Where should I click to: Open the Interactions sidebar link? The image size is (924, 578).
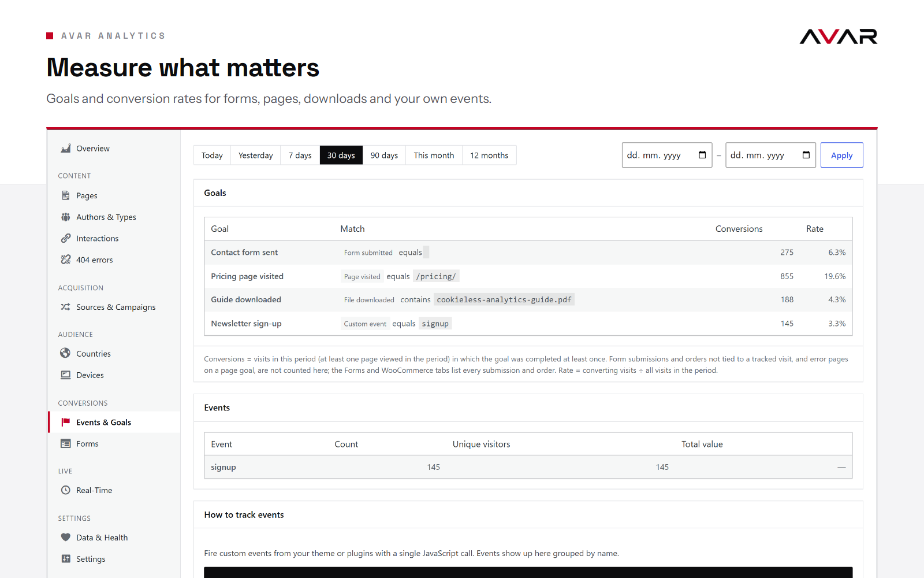coord(98,238)
